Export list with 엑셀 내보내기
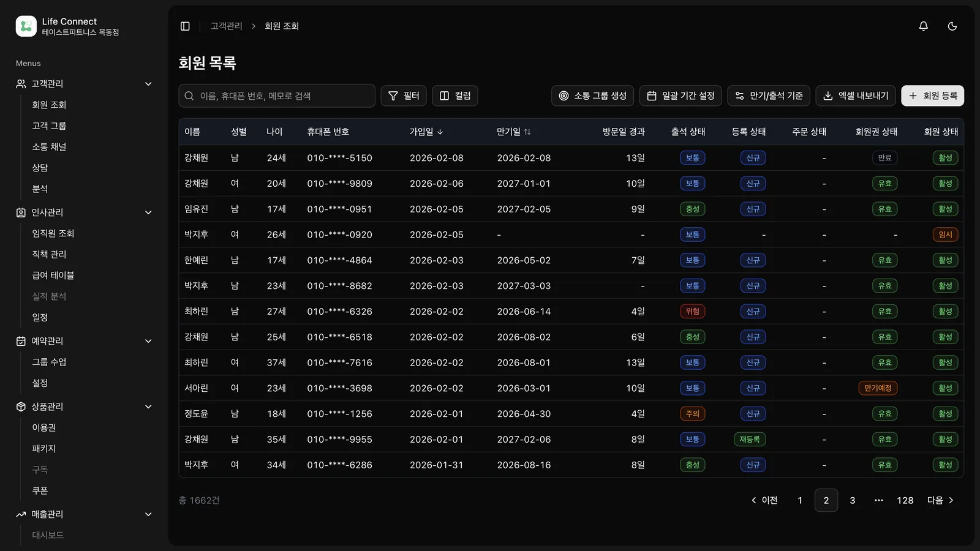Image resolution: width=980 pixels, height=551 pixels. 856,96
